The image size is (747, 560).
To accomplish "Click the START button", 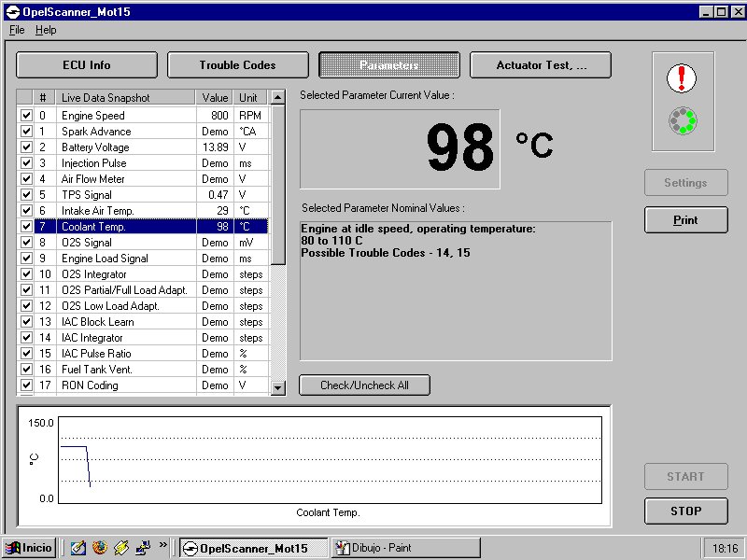I will pos(686,476).
